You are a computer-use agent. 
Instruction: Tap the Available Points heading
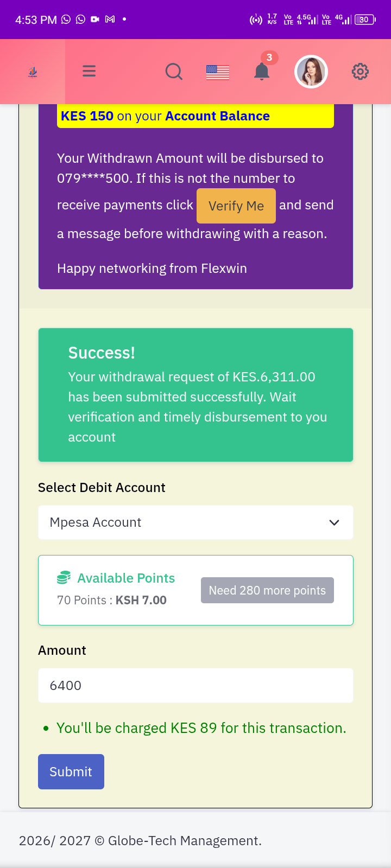pyautogui.click(x=126, y=578)
